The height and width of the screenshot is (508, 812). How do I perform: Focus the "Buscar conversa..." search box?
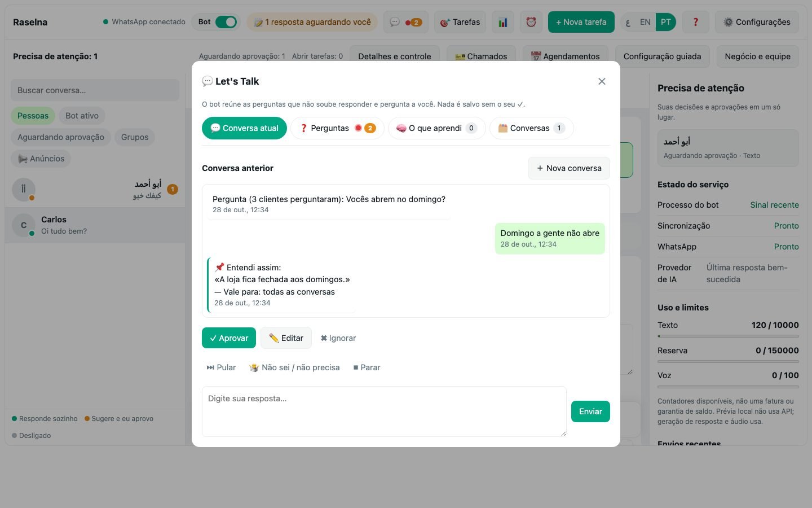(x=95, y=90)
